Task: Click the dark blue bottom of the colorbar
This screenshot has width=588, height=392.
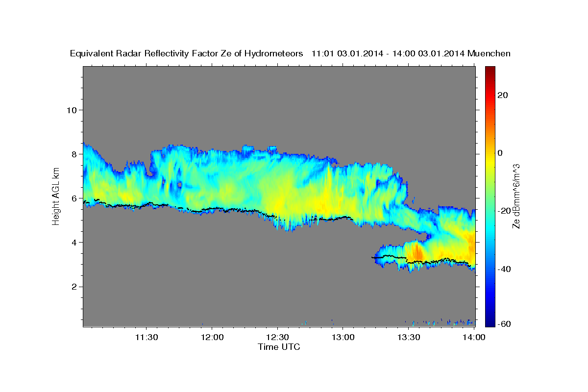Action: point(490,322)
